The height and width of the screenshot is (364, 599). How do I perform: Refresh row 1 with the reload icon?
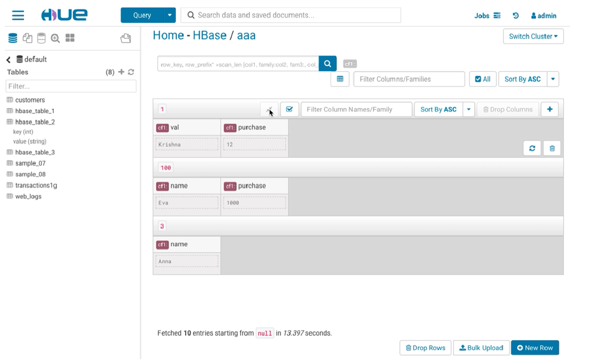coord(532,148)
